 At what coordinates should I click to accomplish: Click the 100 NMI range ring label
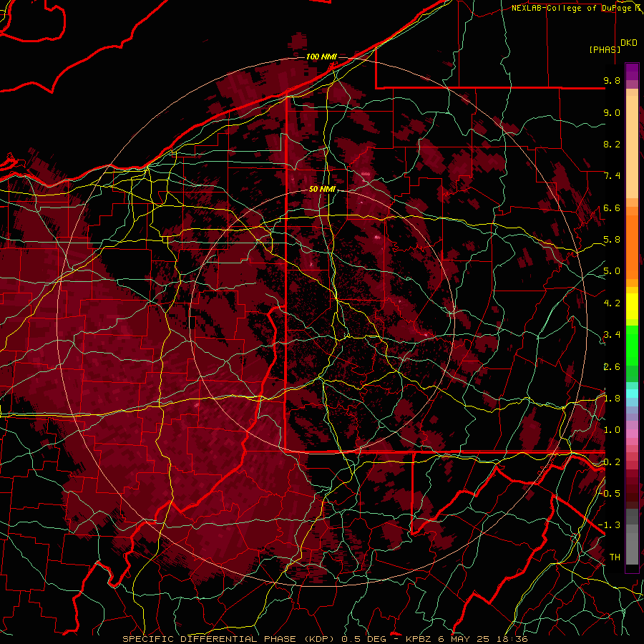coord(321,57)
